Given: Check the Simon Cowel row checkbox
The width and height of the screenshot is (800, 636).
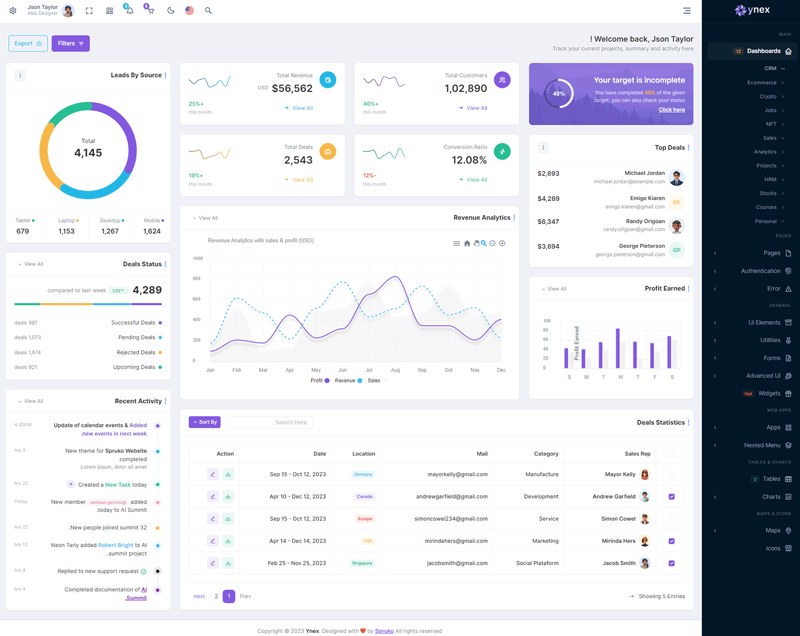Looking at the screenshot, I should click(x=671, y=519).
